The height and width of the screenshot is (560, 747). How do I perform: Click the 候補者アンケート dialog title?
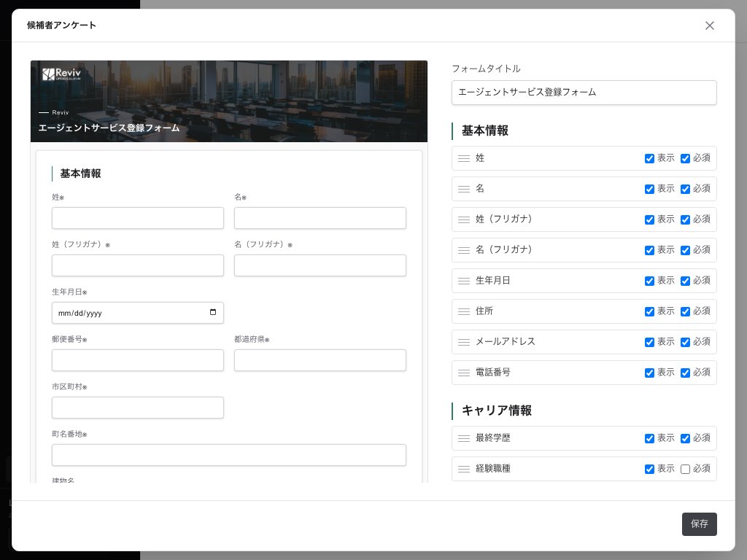point(61,26)
